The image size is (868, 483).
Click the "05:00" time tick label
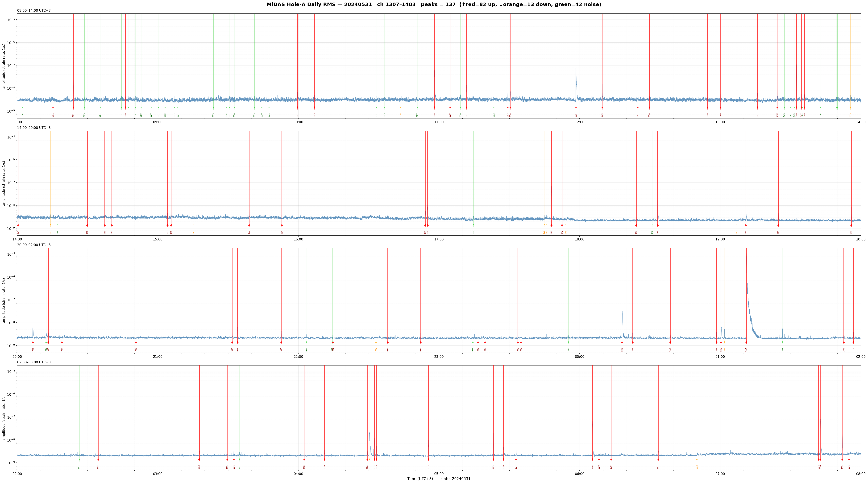pyautogui.click(x=439, y=474)
